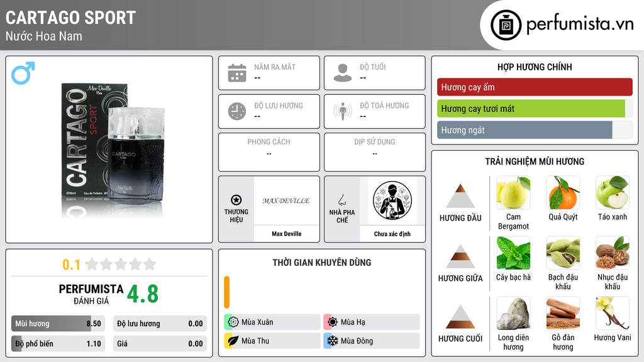Click the star badge Thương hiệu icon
The image size is (644, 362).
pyautogui.click(x=236, y=200)
